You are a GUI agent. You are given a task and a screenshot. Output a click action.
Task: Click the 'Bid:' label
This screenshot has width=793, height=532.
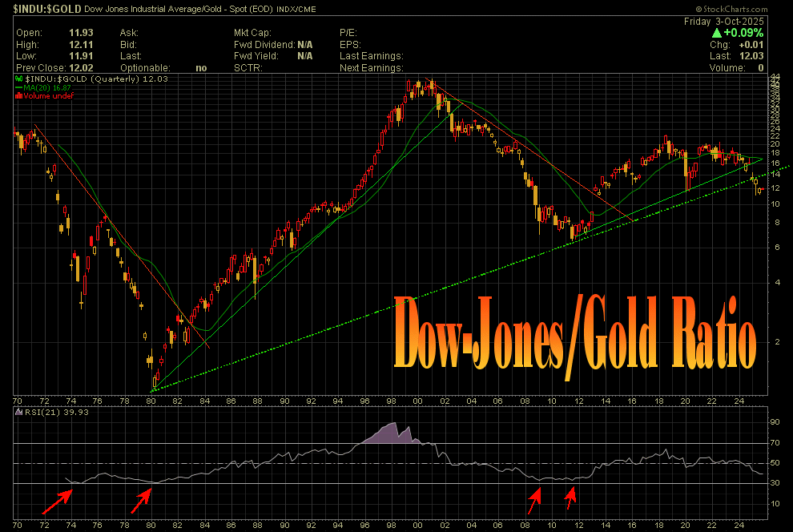(x=128, y=45)
